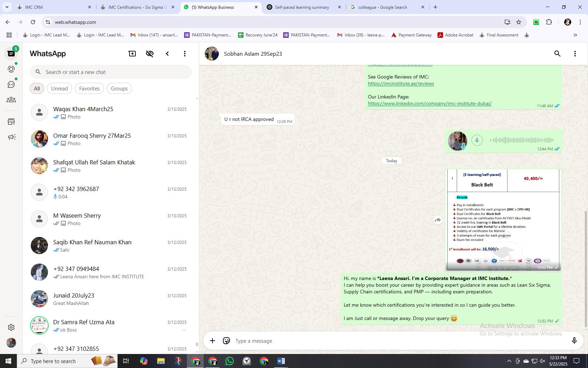Start a new chat with plus icon
The image size is (588, 368).
point(132,54)
